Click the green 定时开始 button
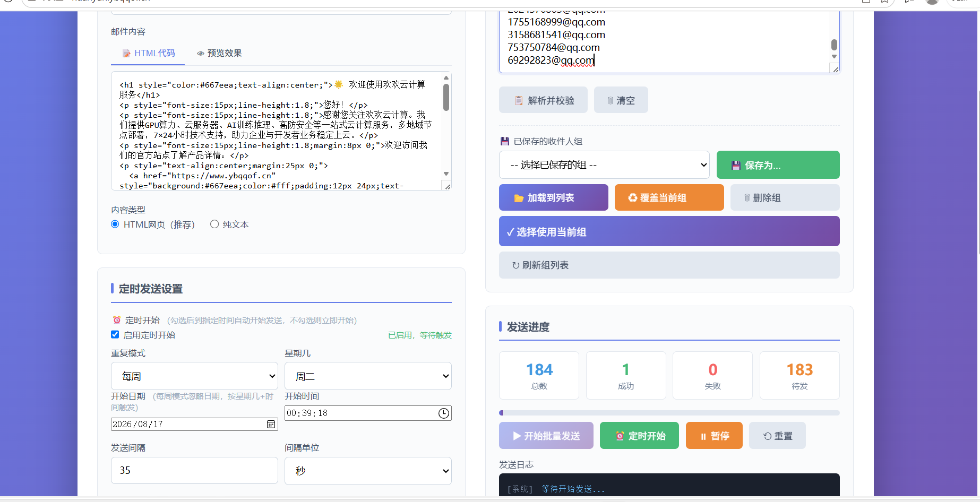The width and height of the screenshot is (980, 502). pos(639,436)
